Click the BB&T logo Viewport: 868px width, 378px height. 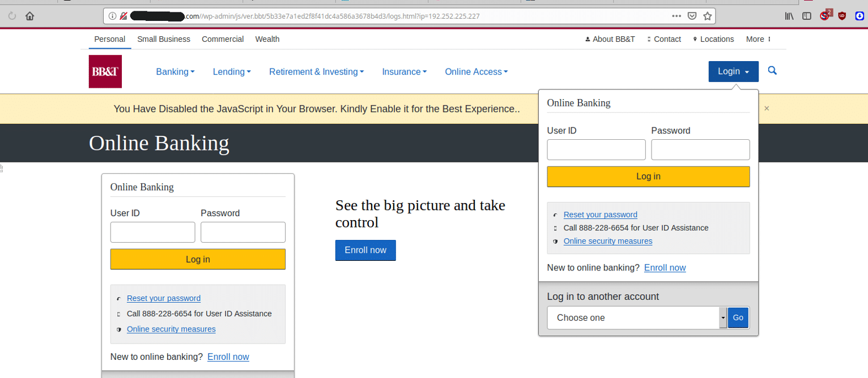(105, 71)
